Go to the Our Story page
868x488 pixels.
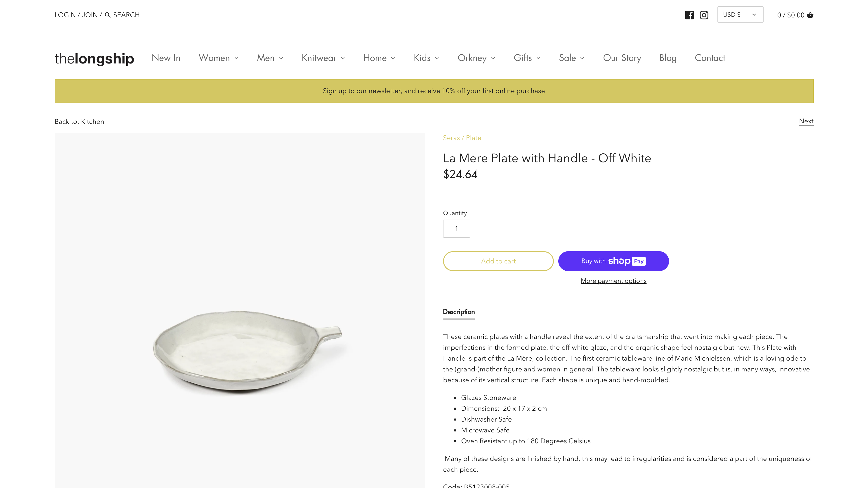click(622, 58)
